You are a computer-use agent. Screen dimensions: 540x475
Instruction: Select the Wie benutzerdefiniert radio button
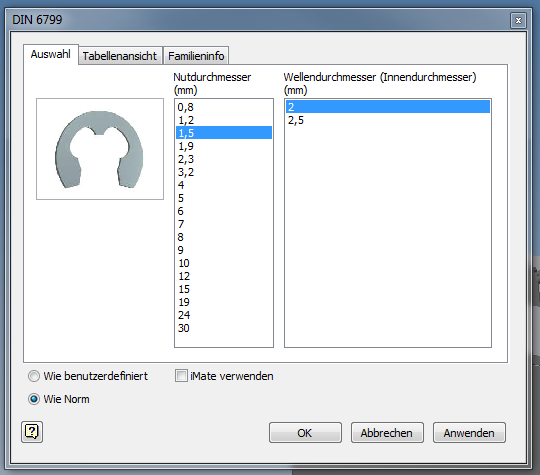pyautogui.click(x=34, y=376)
